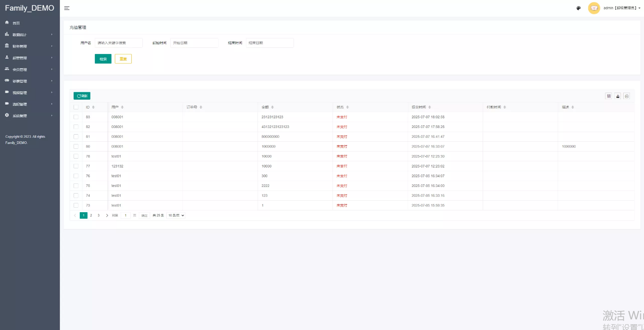Open the theme color palette icon

point(578,8)
